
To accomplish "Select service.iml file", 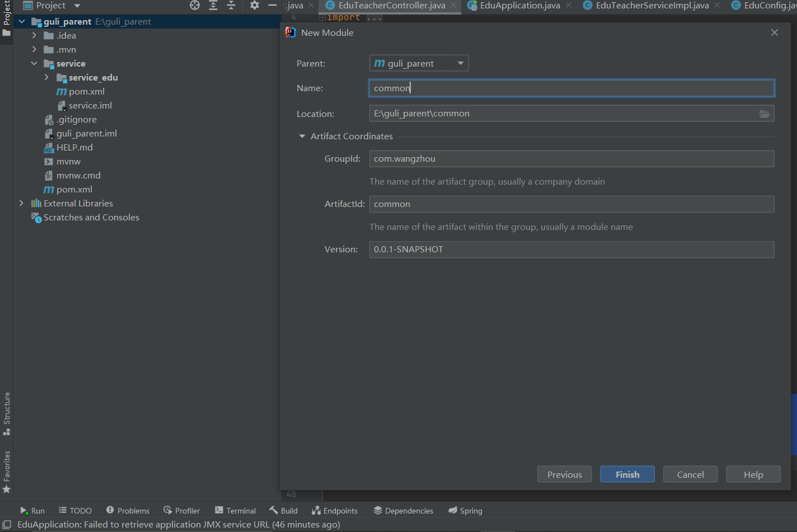I will point(85,105).
